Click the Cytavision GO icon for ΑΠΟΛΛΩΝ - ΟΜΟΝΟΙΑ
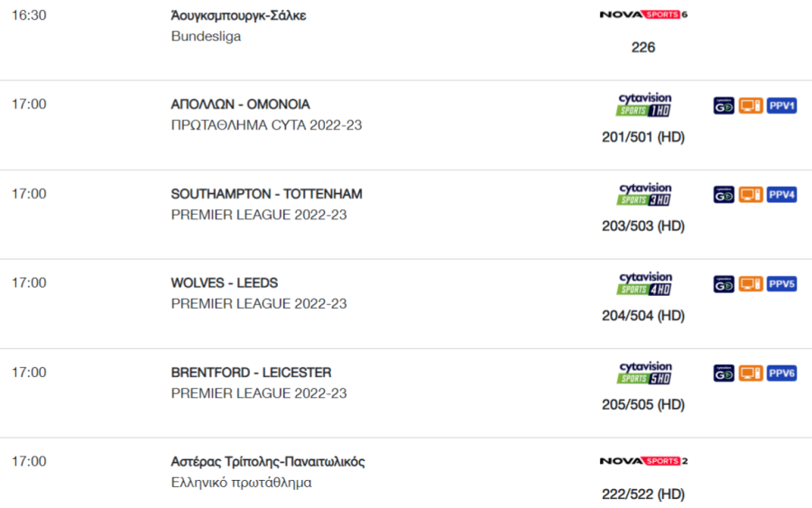 724,106
